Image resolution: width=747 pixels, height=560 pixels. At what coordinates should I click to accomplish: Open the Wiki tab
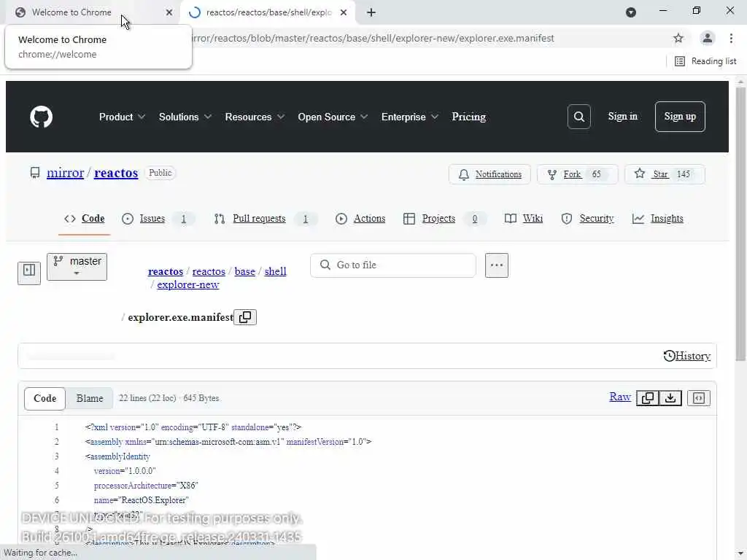click(x=524, y=219)
